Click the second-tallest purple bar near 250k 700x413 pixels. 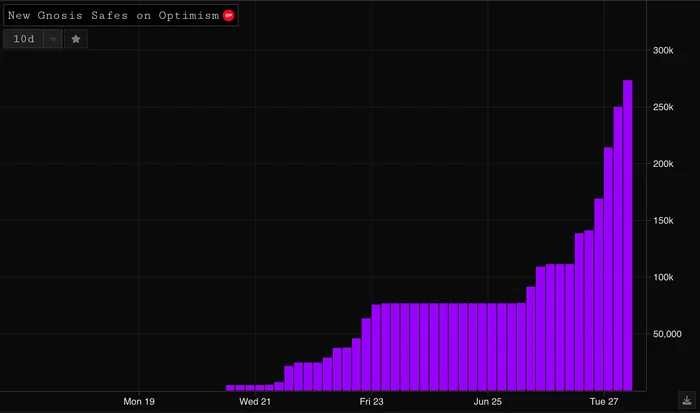618,249
